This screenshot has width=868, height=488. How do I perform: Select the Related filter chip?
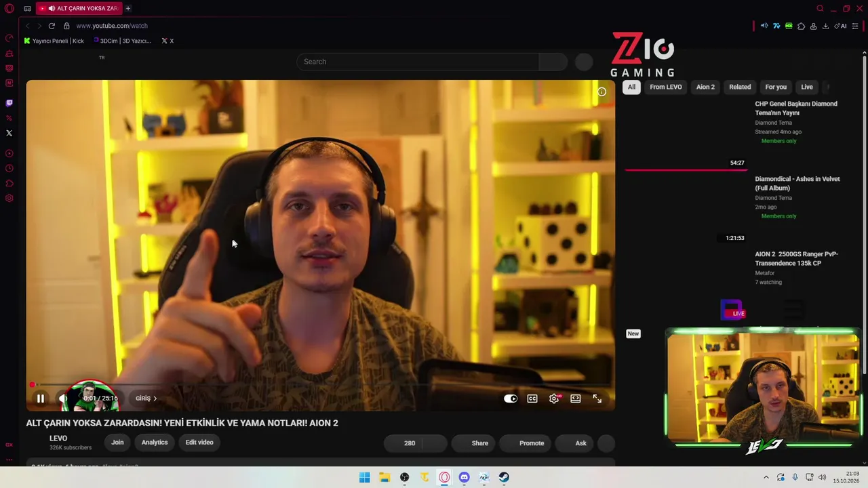(x=740, y=87)
